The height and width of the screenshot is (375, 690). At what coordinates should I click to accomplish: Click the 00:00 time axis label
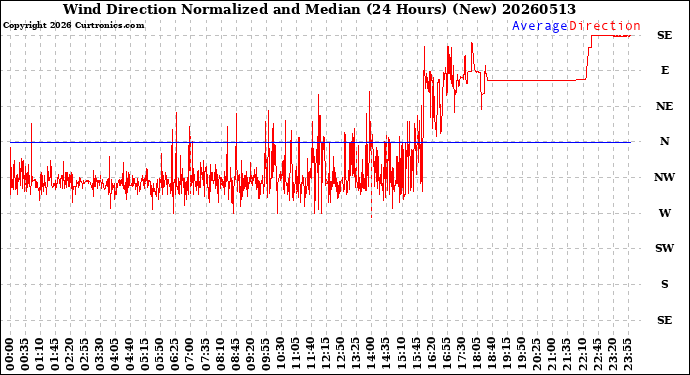(x=10, y=354)
